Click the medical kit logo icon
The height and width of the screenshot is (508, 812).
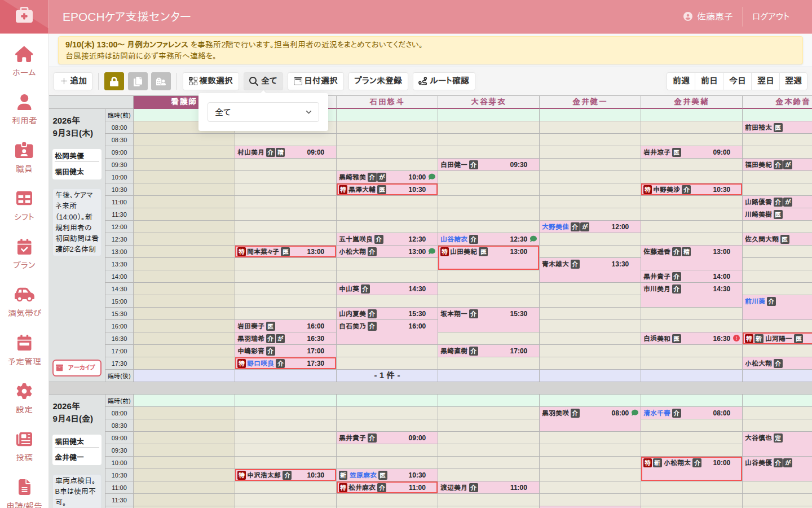coord(24,15)
